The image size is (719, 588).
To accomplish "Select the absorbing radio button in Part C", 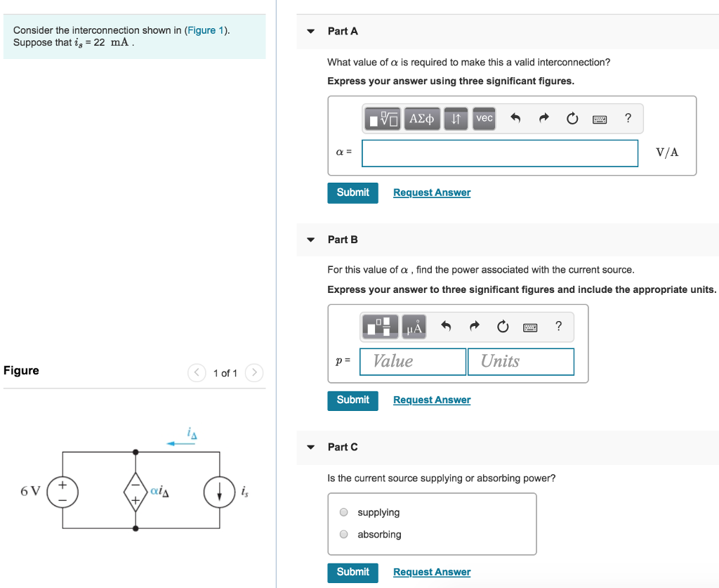I will pyautogui.click(x=343, y=534).
